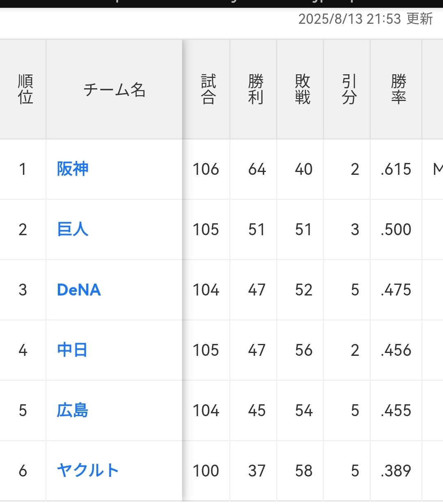Click the 順位 column header
This screenshot has height=504, width=443.
(x=25, y=89)
